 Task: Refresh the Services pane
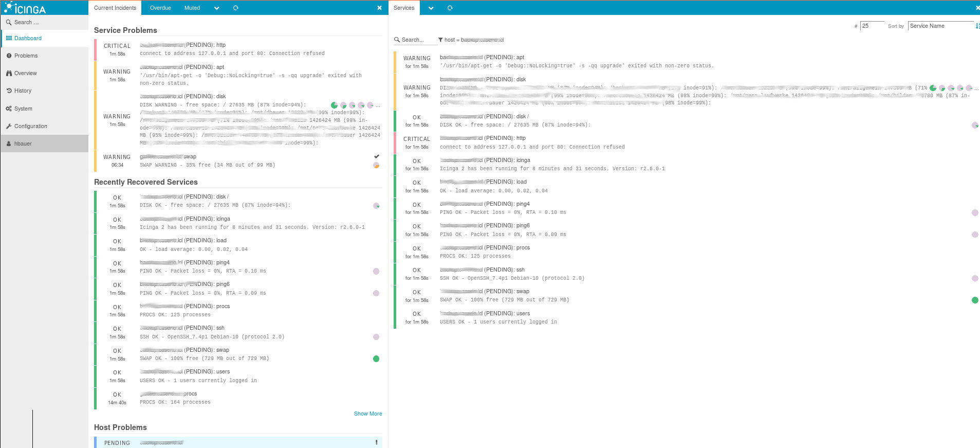click(450, 8)
